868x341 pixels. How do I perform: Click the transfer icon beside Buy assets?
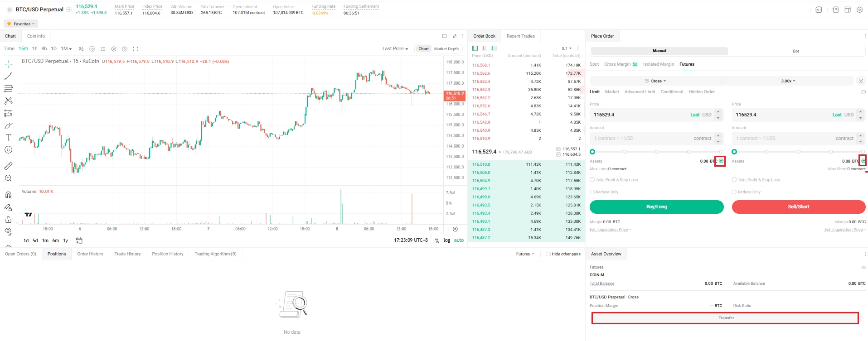[721, 161]
